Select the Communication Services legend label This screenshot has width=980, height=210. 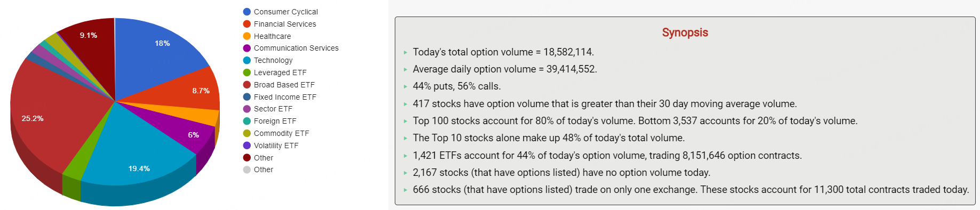coord(296,48)
